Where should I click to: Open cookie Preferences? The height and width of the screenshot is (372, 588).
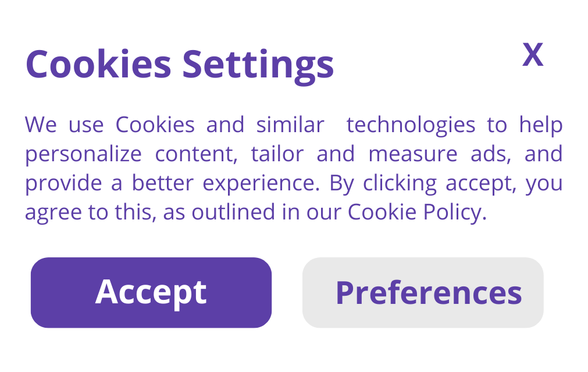pos(423,292)
